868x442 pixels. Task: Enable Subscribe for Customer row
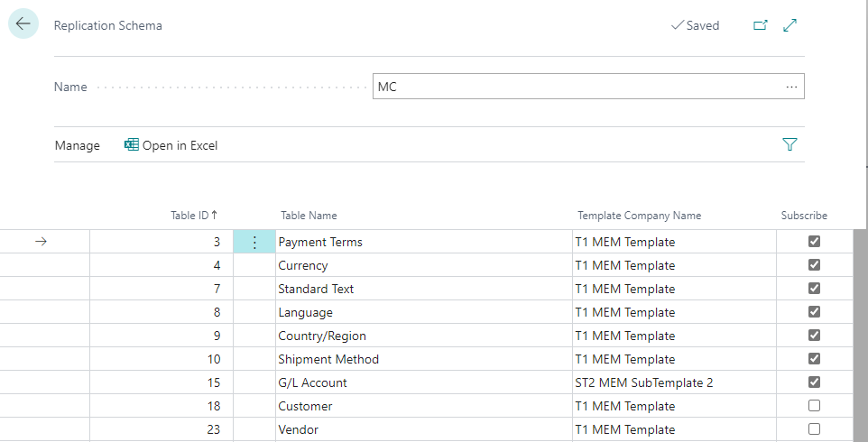[x=814, y=406]
